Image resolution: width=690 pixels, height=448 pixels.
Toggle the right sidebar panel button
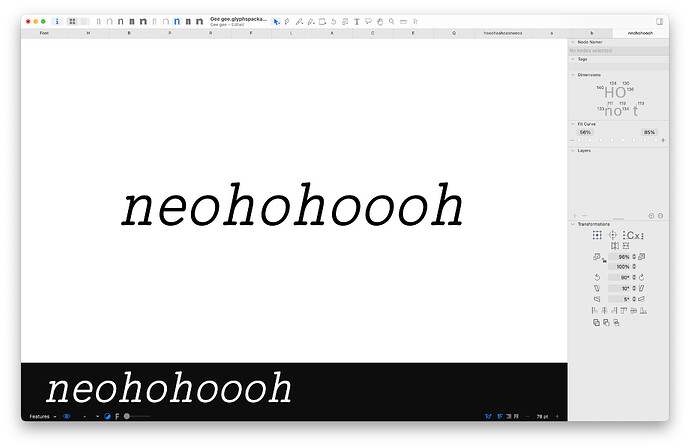click(659, 21)
